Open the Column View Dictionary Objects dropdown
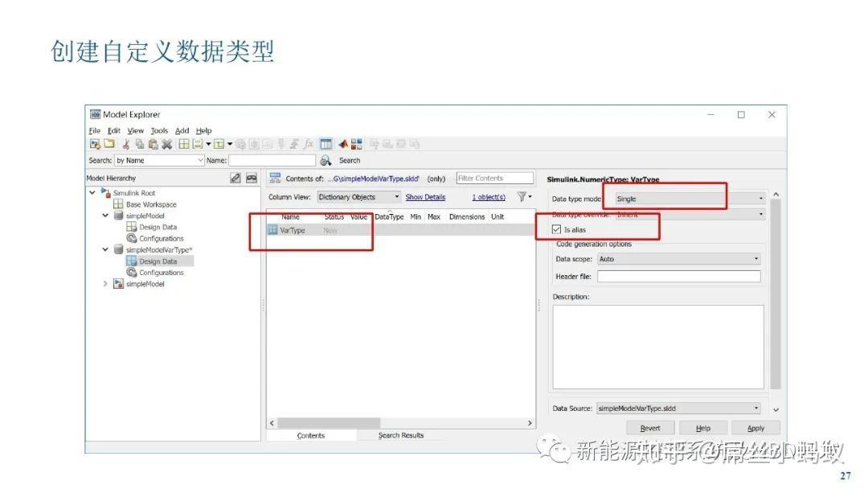The width and height of the screenshot is (868, 489). click(358, 197)
